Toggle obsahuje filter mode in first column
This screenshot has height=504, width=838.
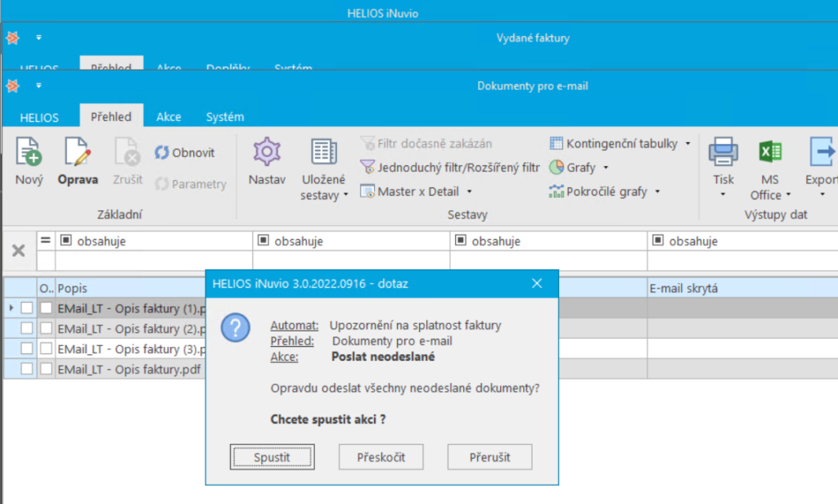(x=65, y=241)
